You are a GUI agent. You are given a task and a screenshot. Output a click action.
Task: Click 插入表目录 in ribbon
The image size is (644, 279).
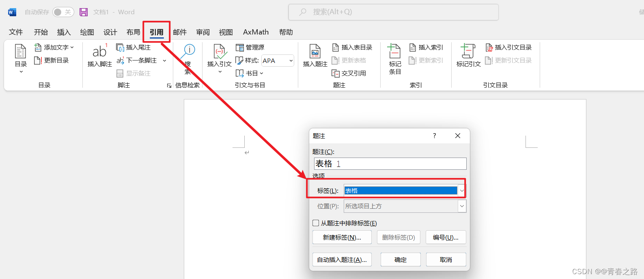pyautogui.click(x=352, y=48)
